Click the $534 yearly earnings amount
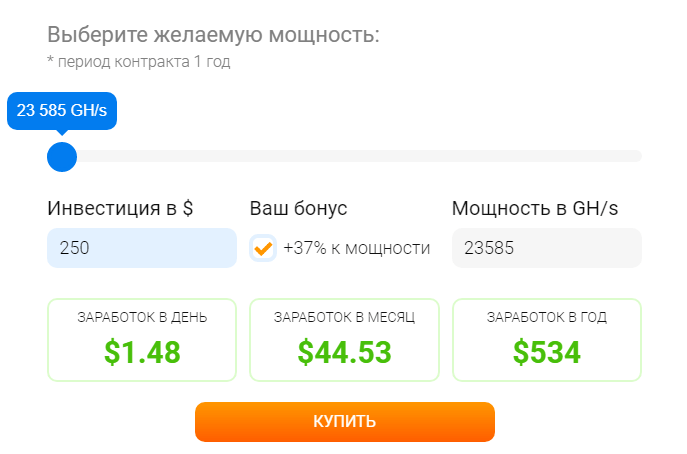This screenshot has height=454, width=687. tap(546, 351)
